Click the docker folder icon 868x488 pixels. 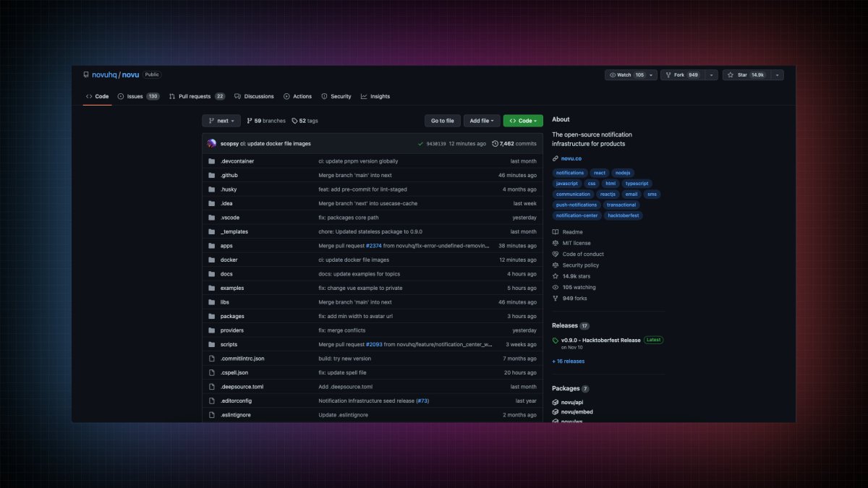[211, 260]
